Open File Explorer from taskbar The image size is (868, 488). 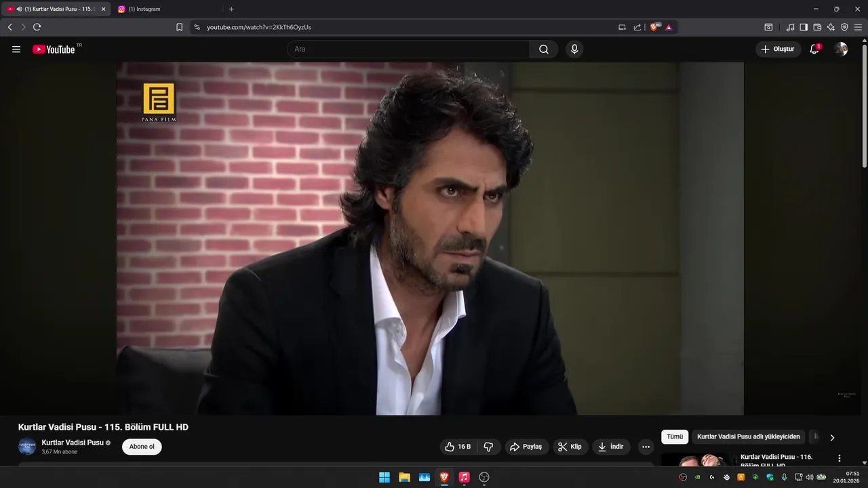point(404,477)
